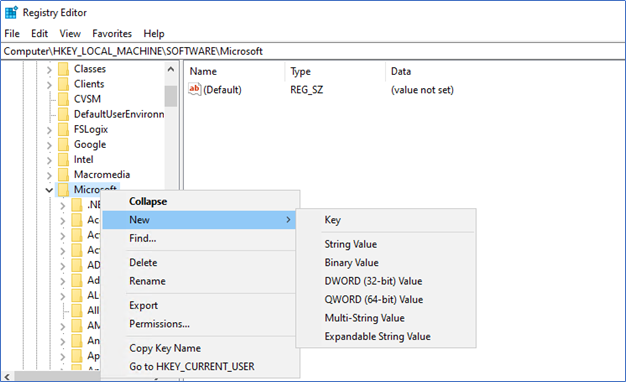Select the (Default) string value icon
Viewport: 626px width, 382px height.
pyautogui.click(x=194, y=89)
